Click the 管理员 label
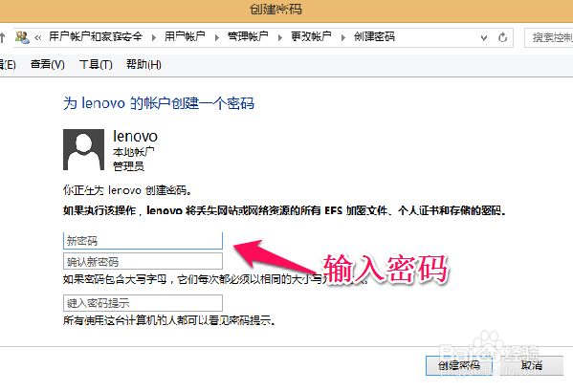Screen dimensions: 573x392 pos(128,166)
